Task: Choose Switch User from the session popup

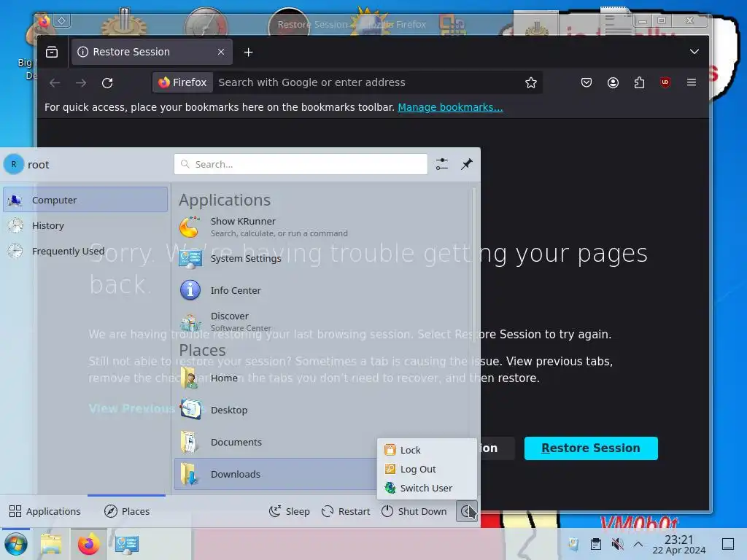Action: [x=427, y=488]
